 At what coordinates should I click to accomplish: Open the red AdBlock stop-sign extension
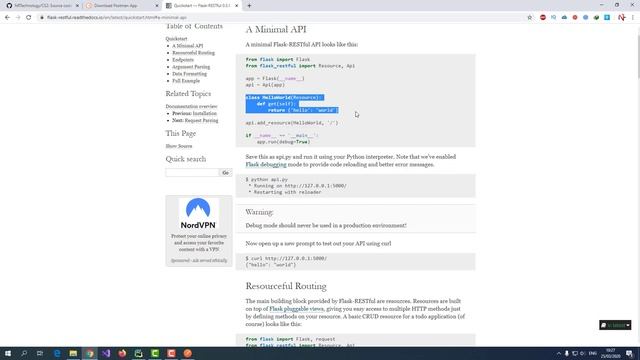pyautogui.click(x=543, y=18)
